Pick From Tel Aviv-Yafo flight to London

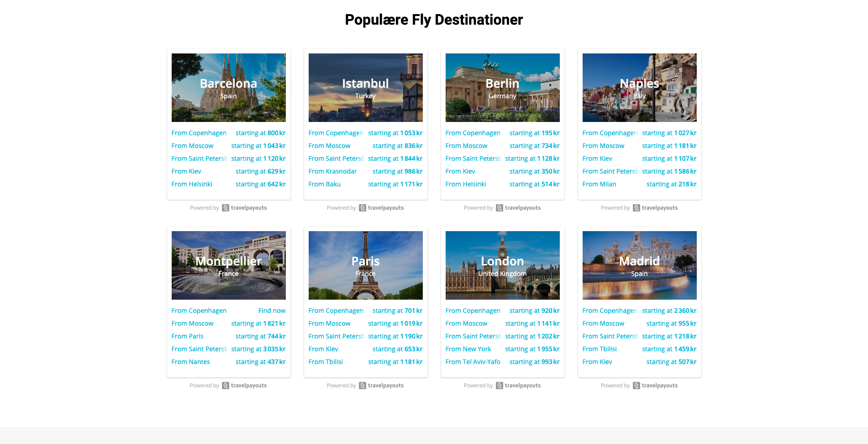[x=473, y=362]
